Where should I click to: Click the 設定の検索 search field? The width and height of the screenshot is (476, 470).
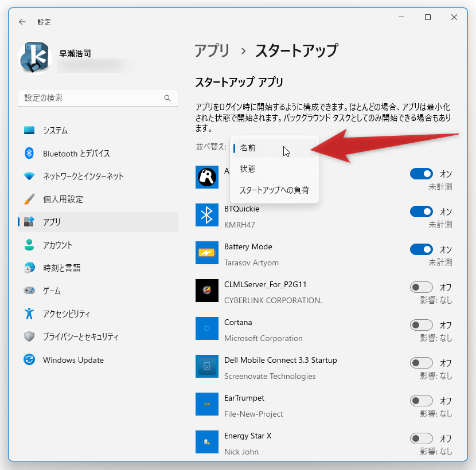98,98
